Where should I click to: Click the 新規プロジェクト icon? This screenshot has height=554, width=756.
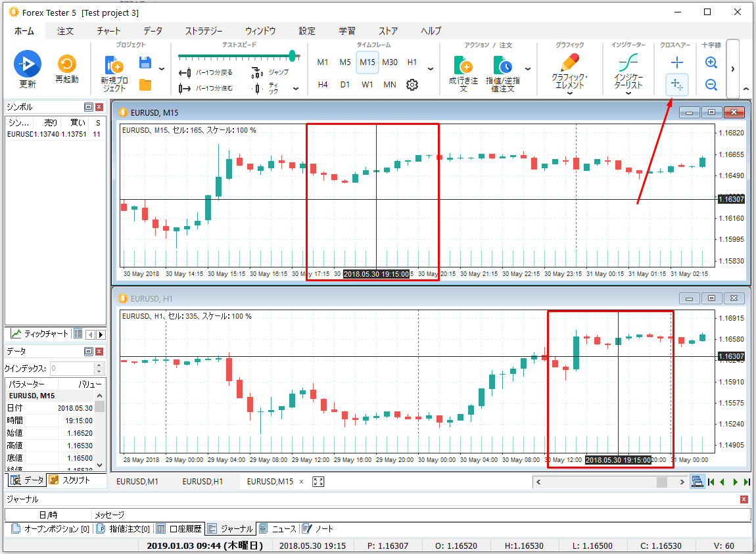click(x=114, y=66)
